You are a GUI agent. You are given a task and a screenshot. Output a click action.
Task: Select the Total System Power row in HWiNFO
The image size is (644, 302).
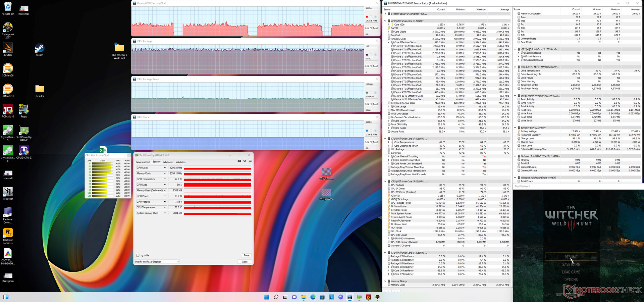pos(448,213)
